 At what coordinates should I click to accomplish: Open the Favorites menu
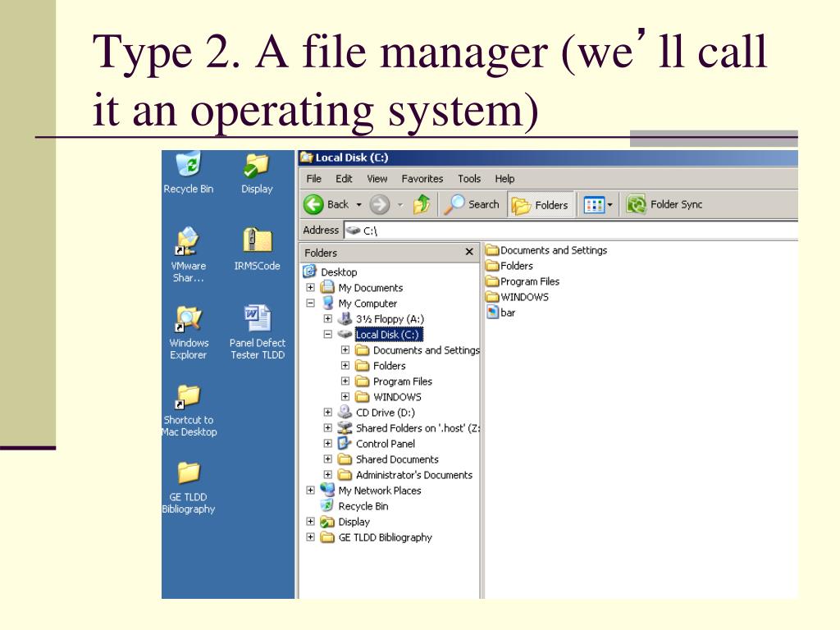point(422,178)
